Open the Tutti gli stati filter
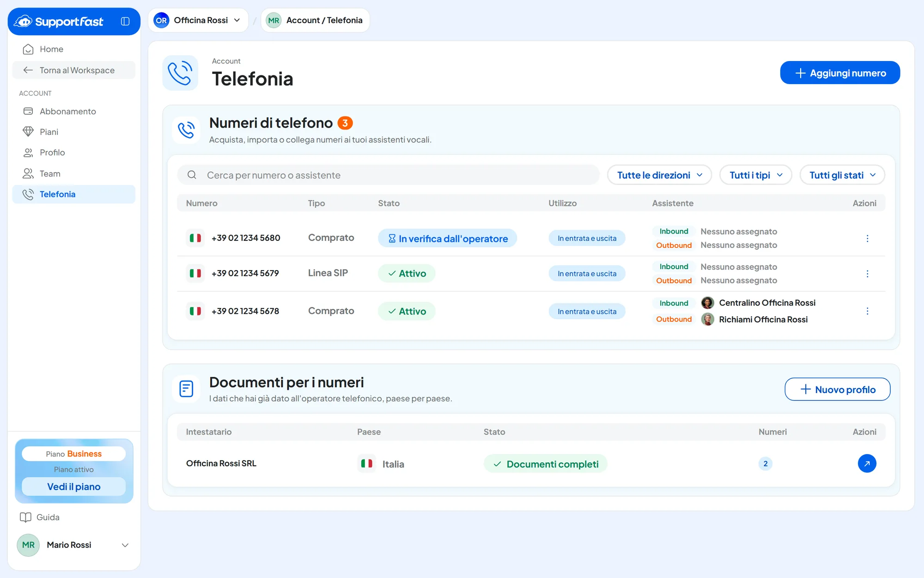Viewport: 924px width, 578px height. tap(842, 175)
